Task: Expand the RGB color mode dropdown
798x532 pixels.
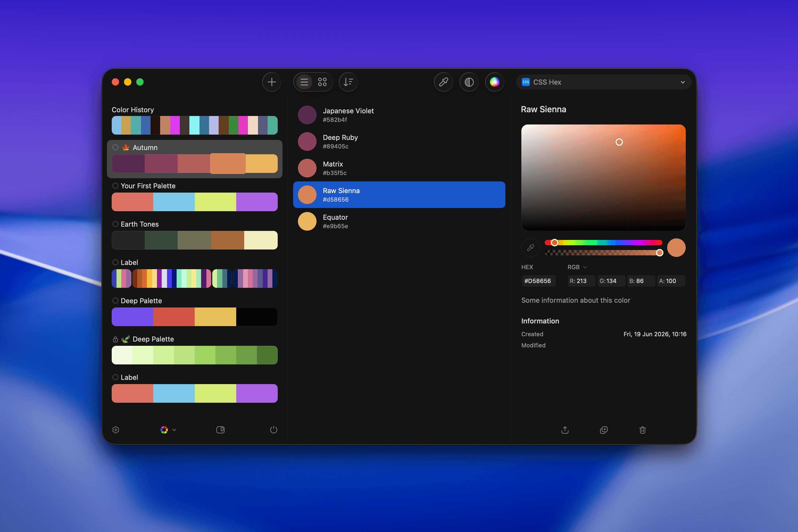Action: pos(577,267)
